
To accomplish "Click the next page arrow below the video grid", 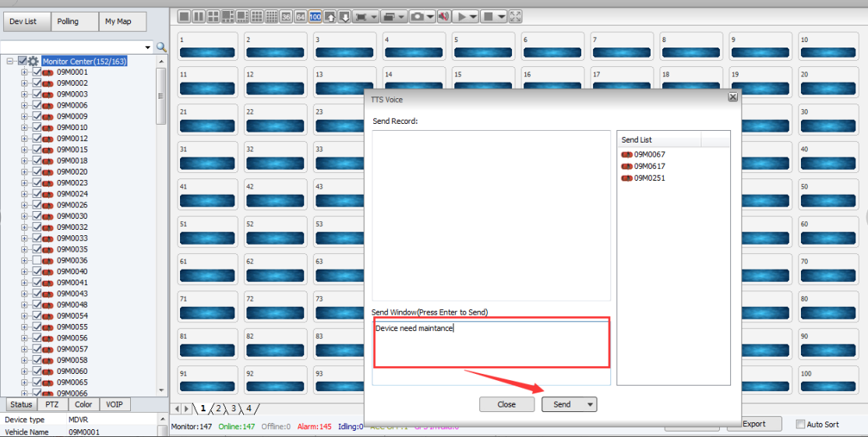I will (x=186, y=409).
